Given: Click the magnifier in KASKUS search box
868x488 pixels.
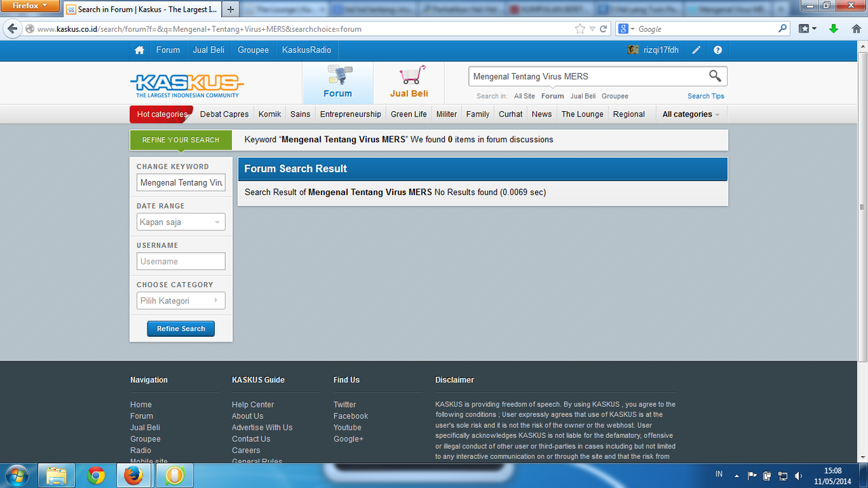Looking at the screenshot, I should coord(715,76).
